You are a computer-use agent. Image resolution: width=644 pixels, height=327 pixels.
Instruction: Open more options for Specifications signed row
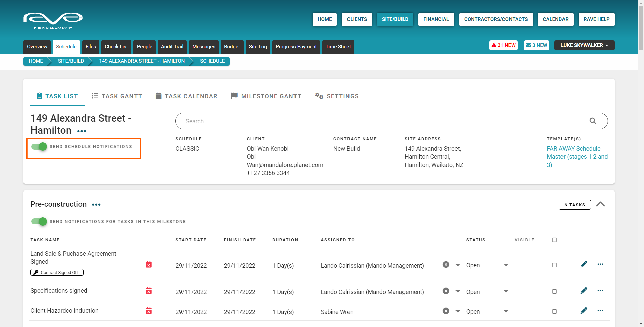pyautogui.click(x=600, y=291)
